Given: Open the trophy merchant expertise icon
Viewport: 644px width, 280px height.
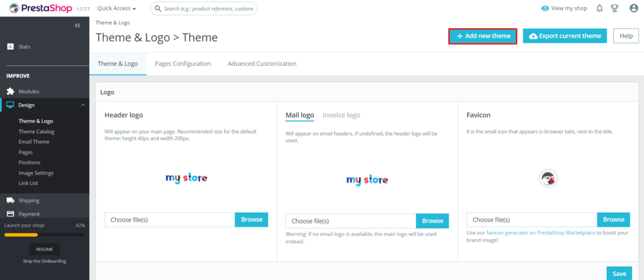Looking at the screenshot, I should click(x=614, y=8).
